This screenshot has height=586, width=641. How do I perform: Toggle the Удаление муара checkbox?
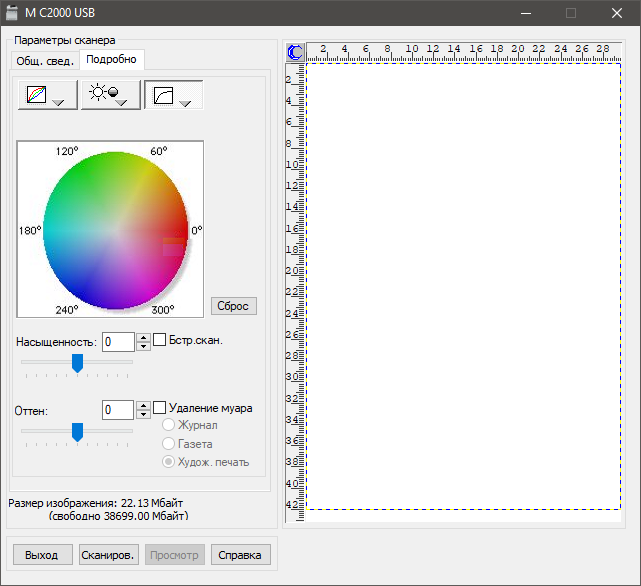click(x=160, y=408)
